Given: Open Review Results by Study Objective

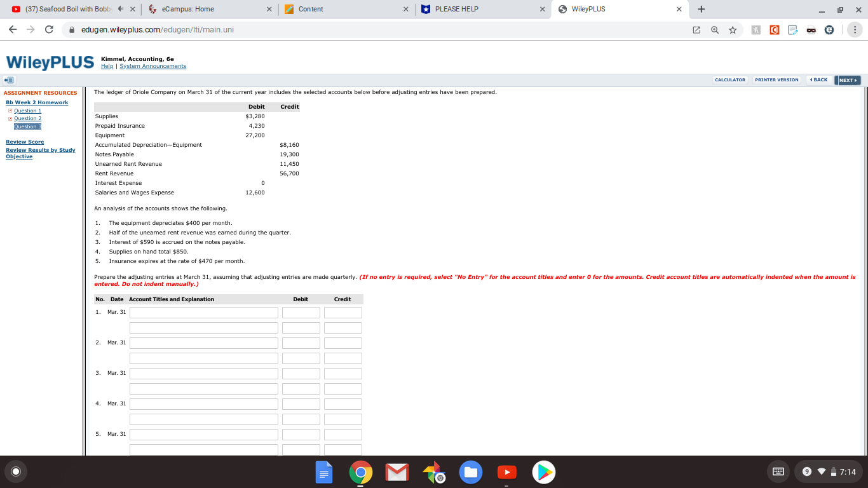Looking at the screenshot, I should coord(41,152).
